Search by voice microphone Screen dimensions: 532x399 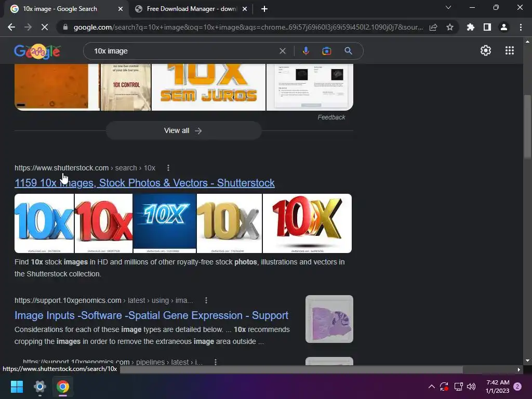tap(305, 51)
